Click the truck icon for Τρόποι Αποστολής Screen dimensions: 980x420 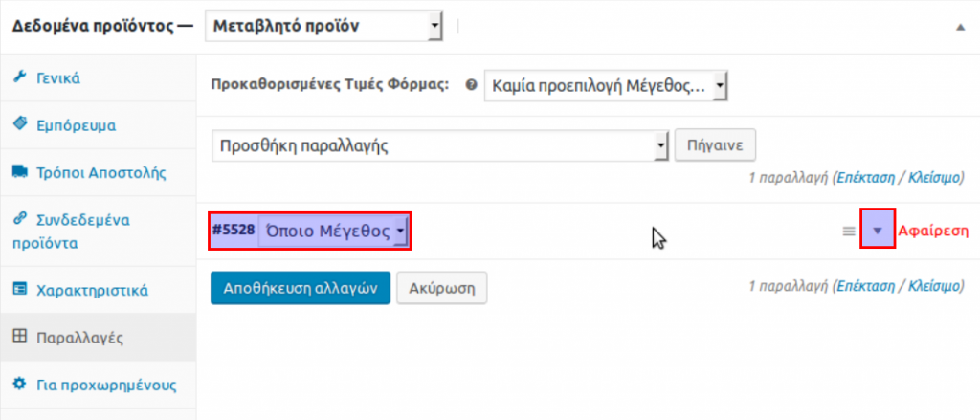point(19,172)
